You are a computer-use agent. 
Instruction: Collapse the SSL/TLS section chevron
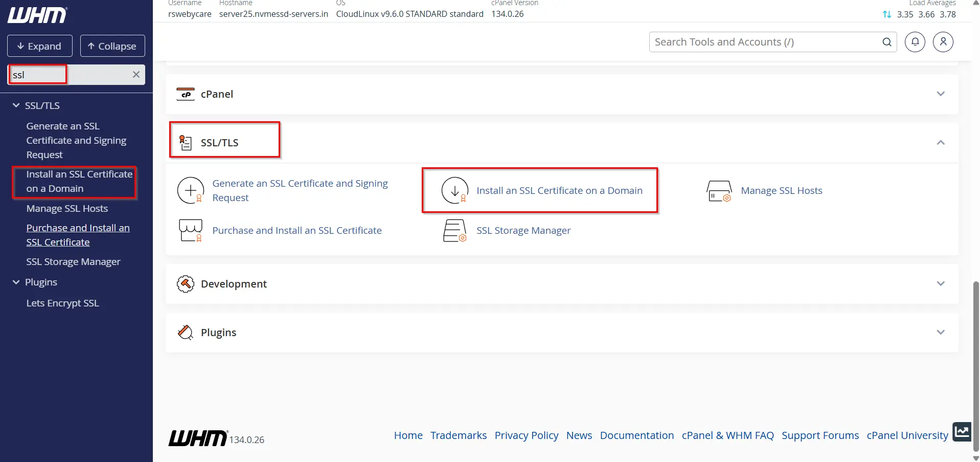(941, 143)
